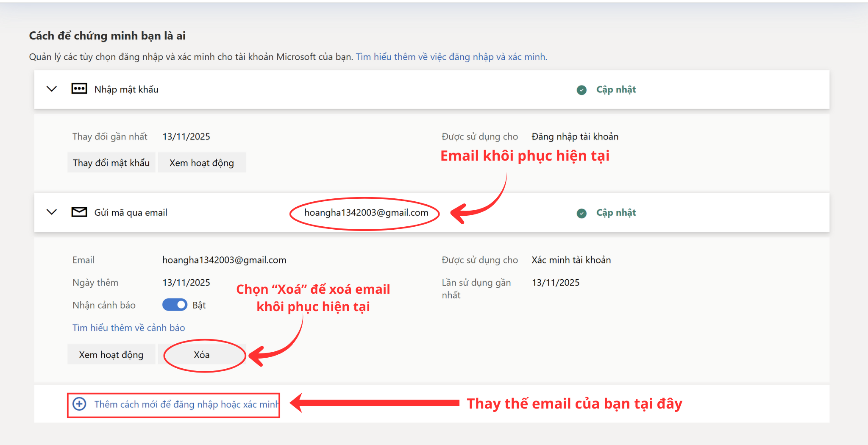The width and height of the screenshot is (868, 445).
Task: Open Tìm hiểu thêm về việc đăng nhập link
Action: pyautogui.click(x=451, y=57)
